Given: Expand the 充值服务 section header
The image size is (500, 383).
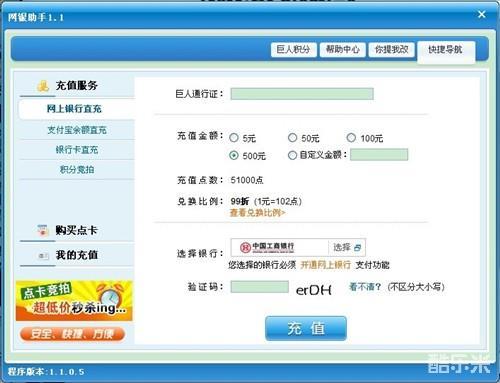Looking at the screenshot, I should (77, 86).
